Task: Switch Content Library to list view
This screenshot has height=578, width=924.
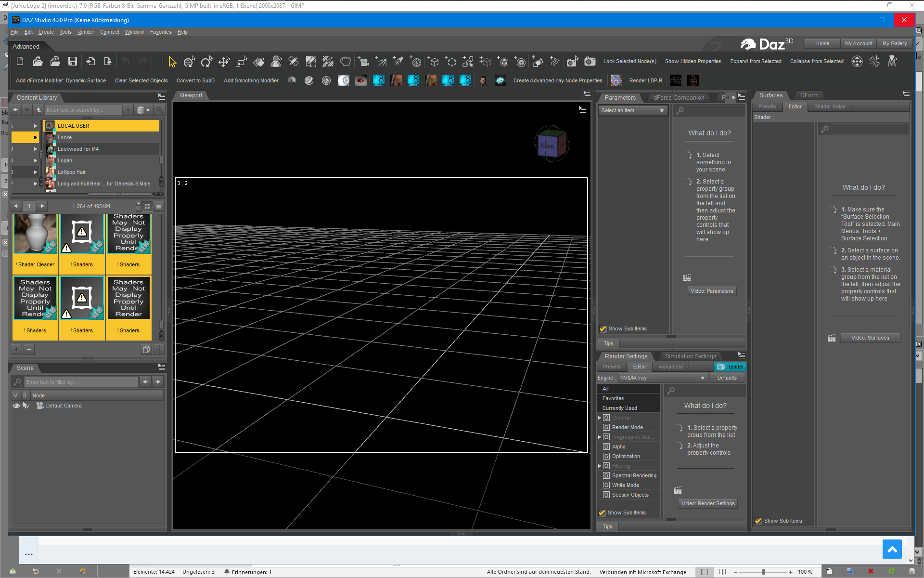Action: pyautogui.click(x=159, y=206)
